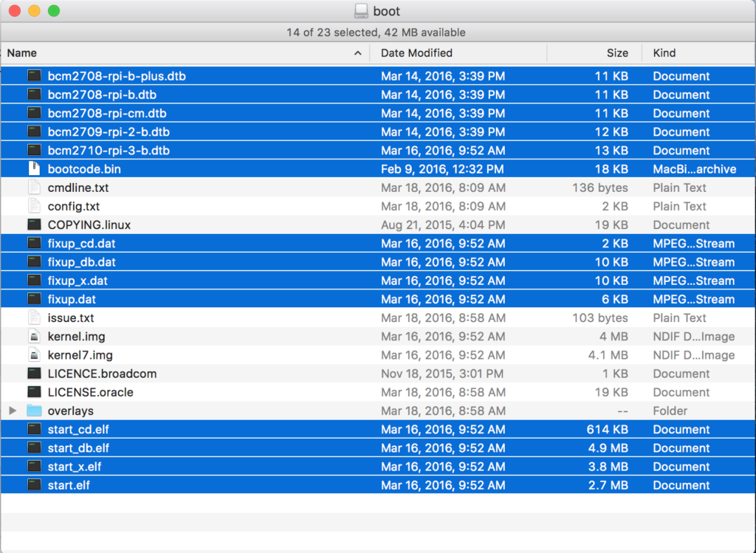Click the bootcode.bin archive icon
The height and width of the screenshot is (553, 756).
[x=34, y=169]
